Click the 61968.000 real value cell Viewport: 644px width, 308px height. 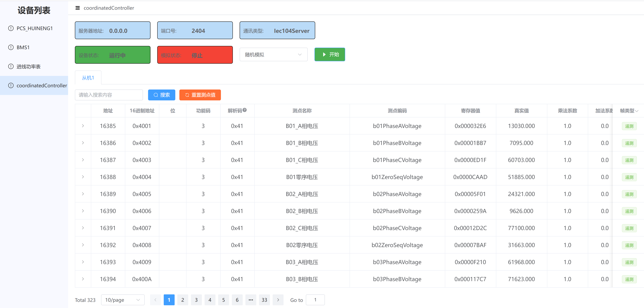pos(521,262)
